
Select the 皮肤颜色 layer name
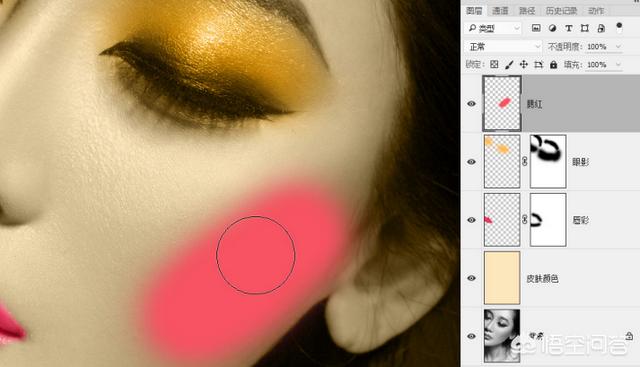(542, 278)
